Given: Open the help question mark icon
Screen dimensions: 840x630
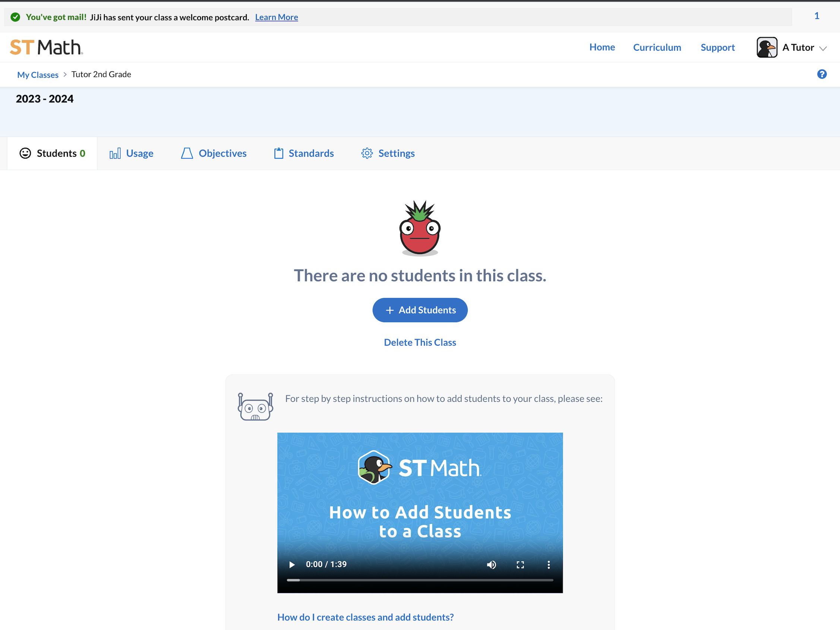Looking at the screenshot, I should 822,74.
